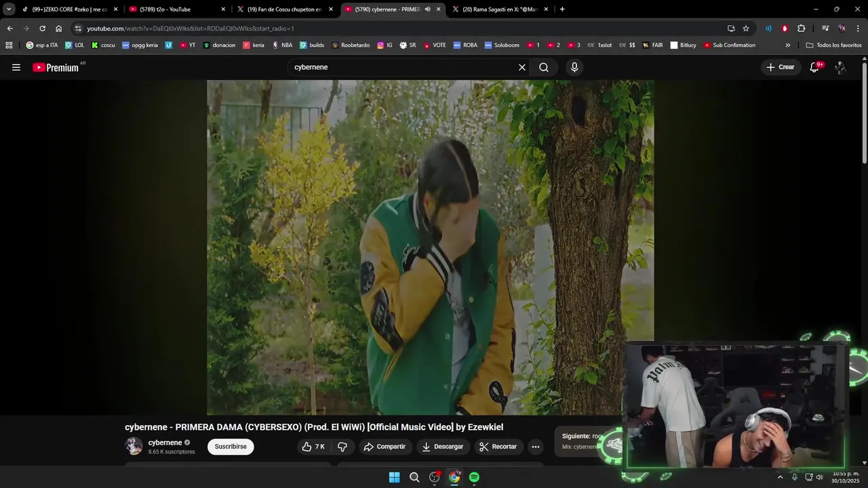
Task: Install app icon in address bar
Action: pos(731,28)
